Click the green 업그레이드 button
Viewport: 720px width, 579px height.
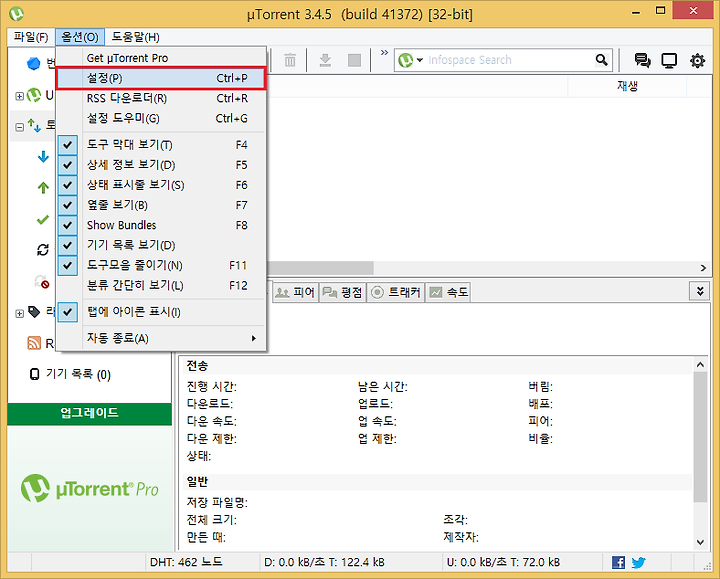90,413
